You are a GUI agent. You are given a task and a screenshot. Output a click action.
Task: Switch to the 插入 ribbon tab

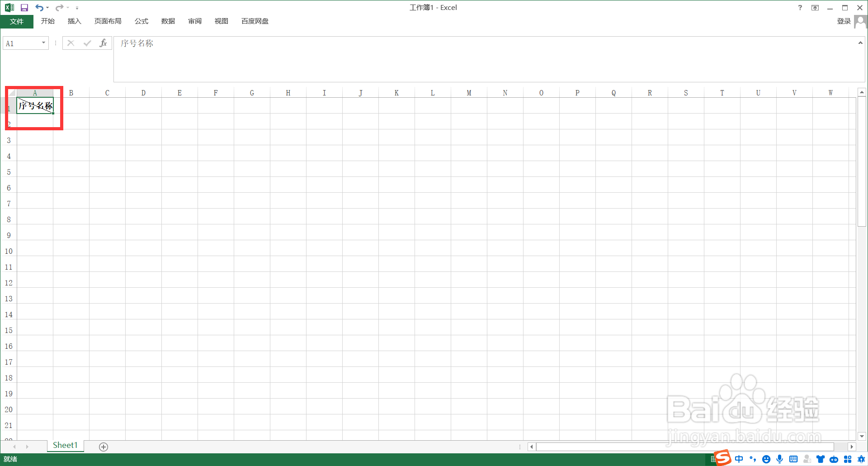point(75,21)
